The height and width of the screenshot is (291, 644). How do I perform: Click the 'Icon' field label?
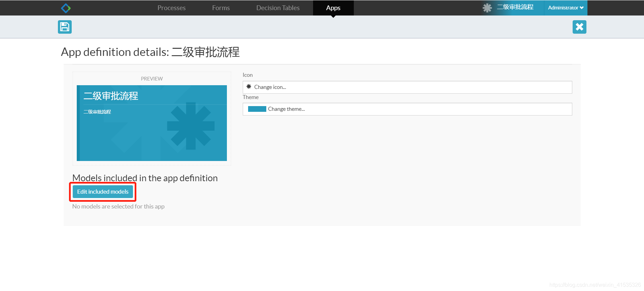248,75
